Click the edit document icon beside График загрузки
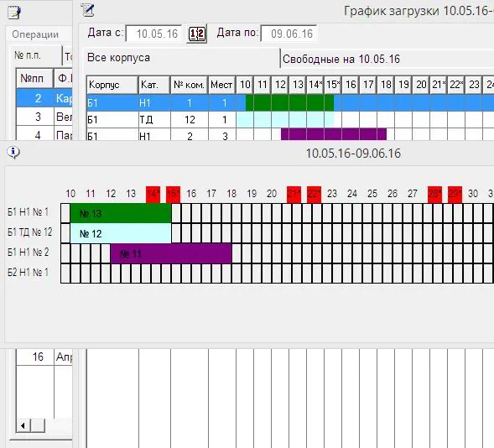The height and width of the screenshot is (448, 494). click(x=87, y=10)
